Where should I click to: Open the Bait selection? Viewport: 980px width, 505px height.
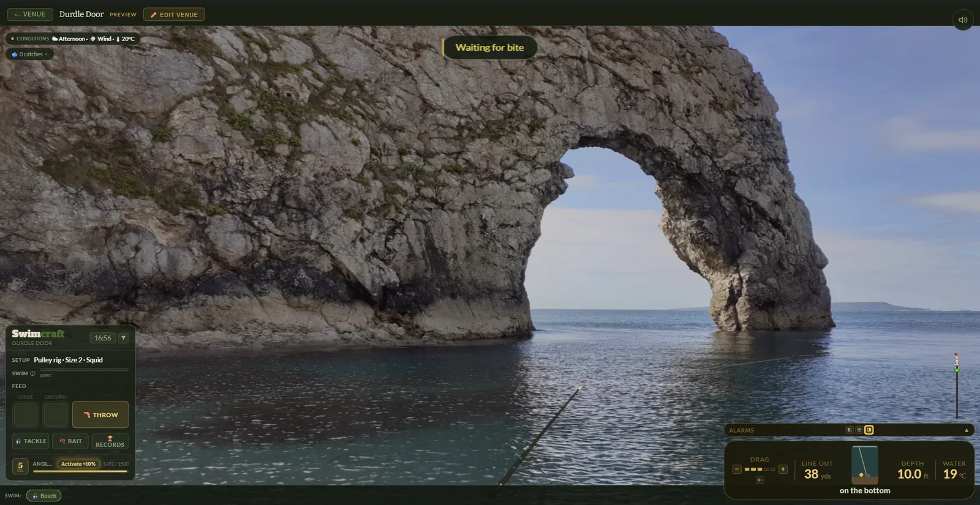pos(70,441)
